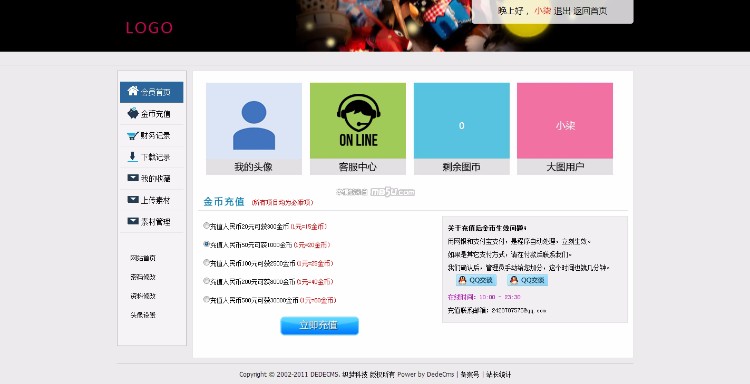
Task: Click the 我的头像 avatar silhouette tile
Action: (254, 128)
